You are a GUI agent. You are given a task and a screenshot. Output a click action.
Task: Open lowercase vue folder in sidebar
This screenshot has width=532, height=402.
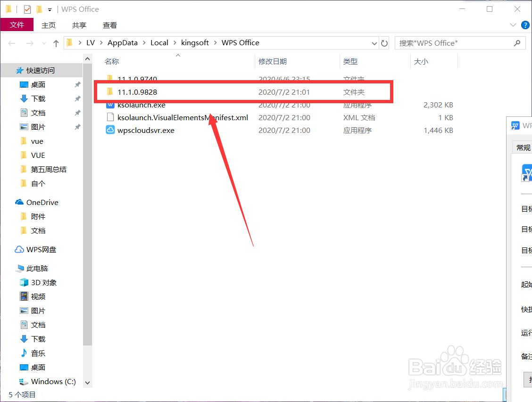click(37, 141)
